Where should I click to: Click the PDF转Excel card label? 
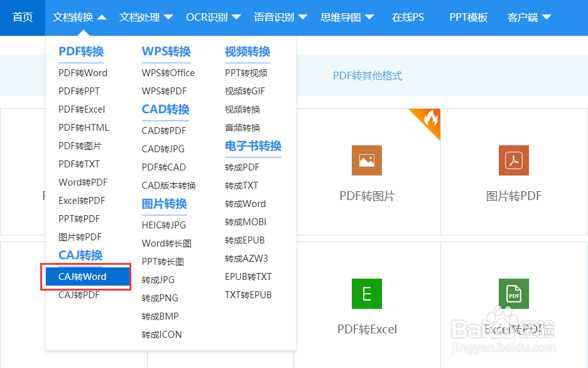point(367,330)
